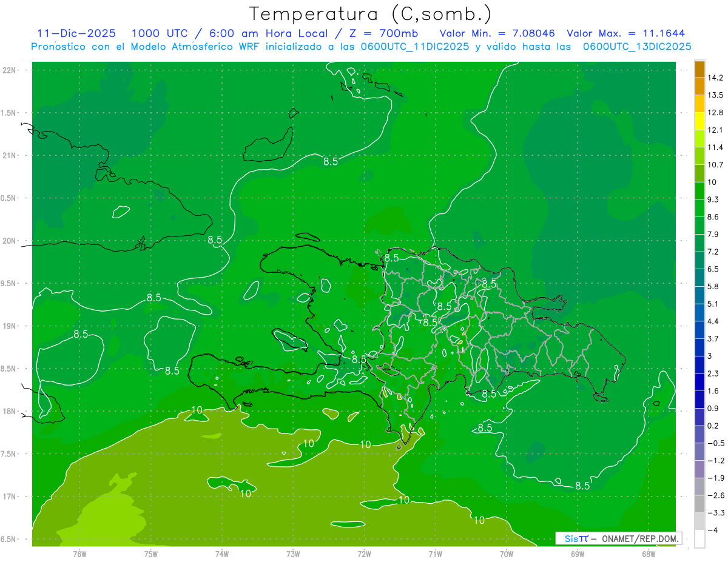Select the white legend swatch below -4

(699, 539)
